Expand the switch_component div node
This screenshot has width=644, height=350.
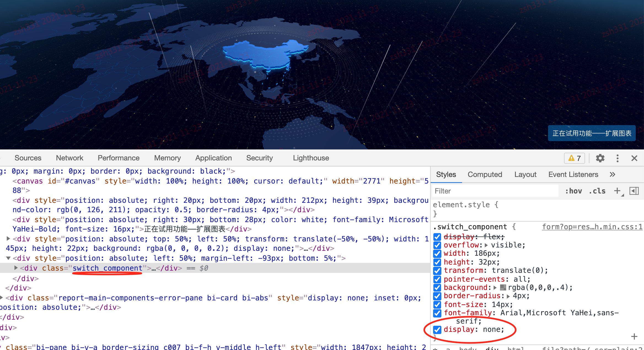tap(16, 268)
